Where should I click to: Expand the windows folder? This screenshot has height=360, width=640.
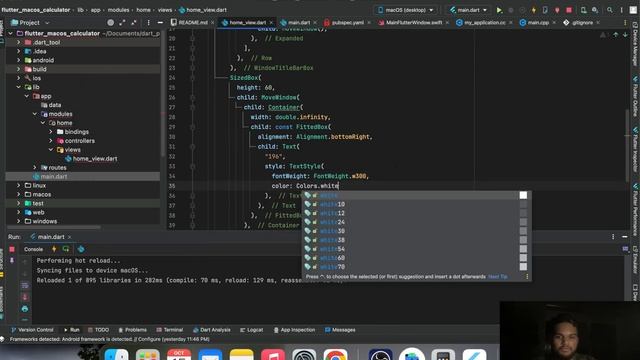18,221
